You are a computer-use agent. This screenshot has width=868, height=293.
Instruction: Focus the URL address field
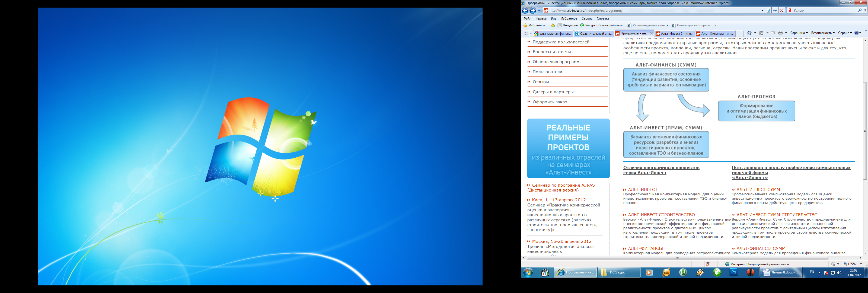pyautogui.click(x=654, y=11)
